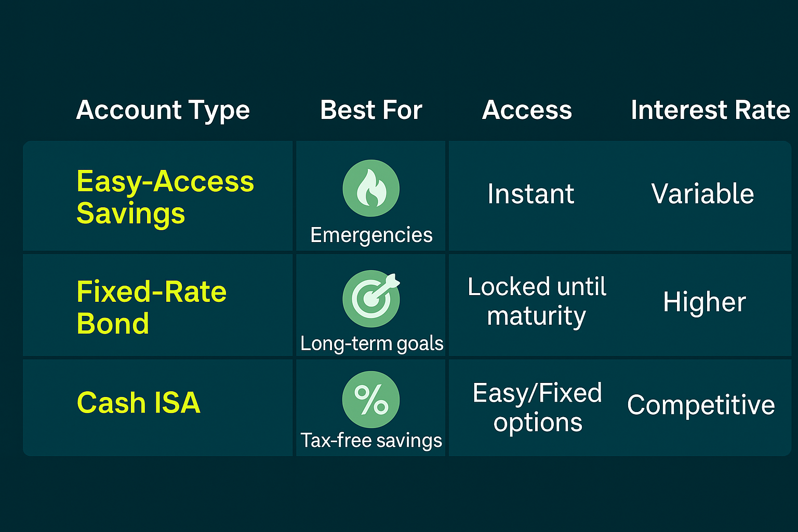Select the Easy/Fixed options cell
Viewport: 798px width, 532px height.
pyautogui.click(x=537, y=407)
